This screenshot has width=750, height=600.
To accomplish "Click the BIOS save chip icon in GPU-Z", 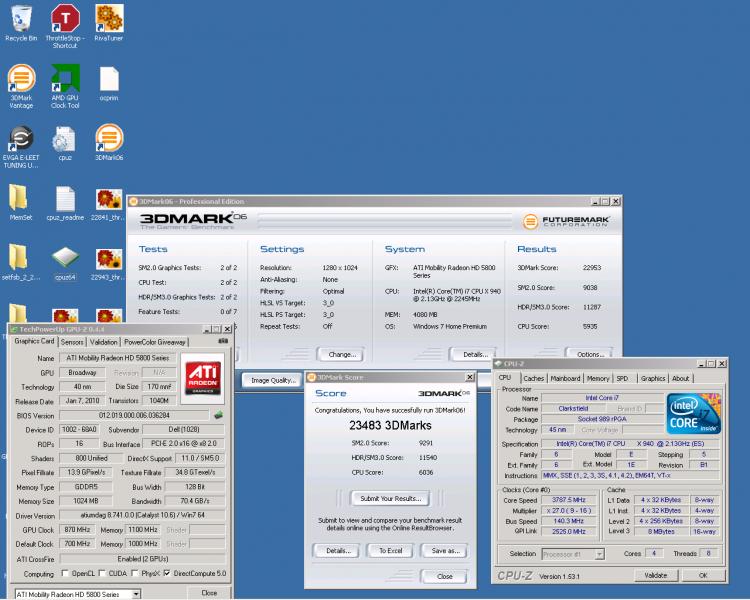I will (x=219, y=415).
